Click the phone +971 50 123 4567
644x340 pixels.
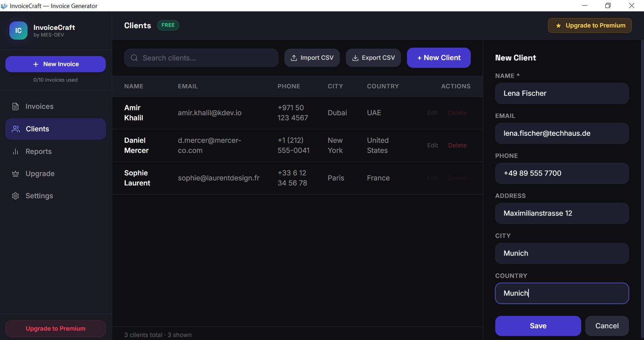293,113
